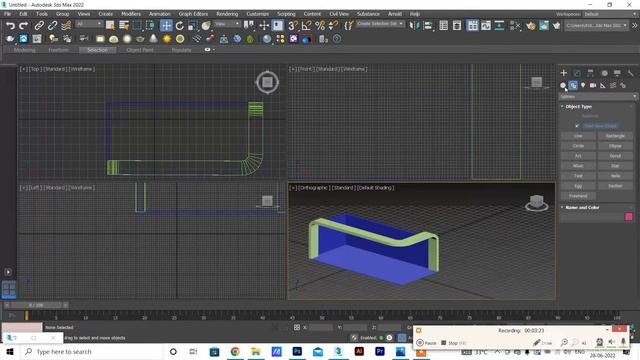Viewport: 640px width, 360px height.
Task: Activate the Select and Move tool
Action: (166, 26)
